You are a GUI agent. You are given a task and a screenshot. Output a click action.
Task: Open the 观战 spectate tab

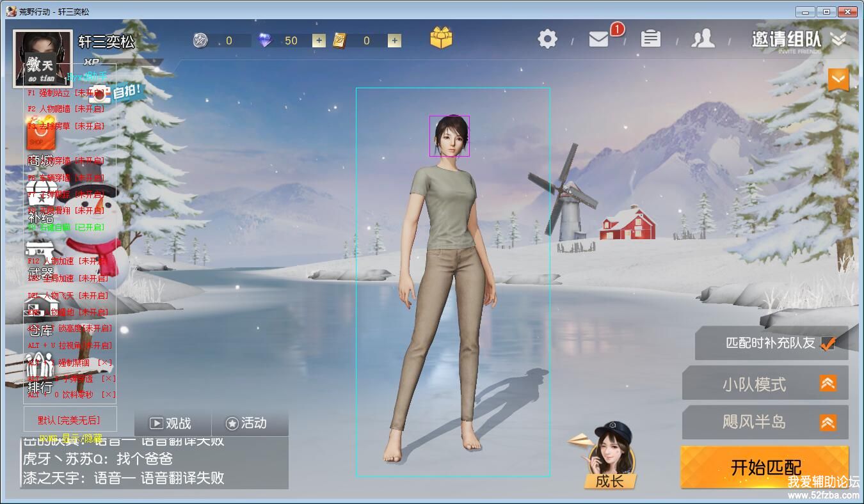172,423
